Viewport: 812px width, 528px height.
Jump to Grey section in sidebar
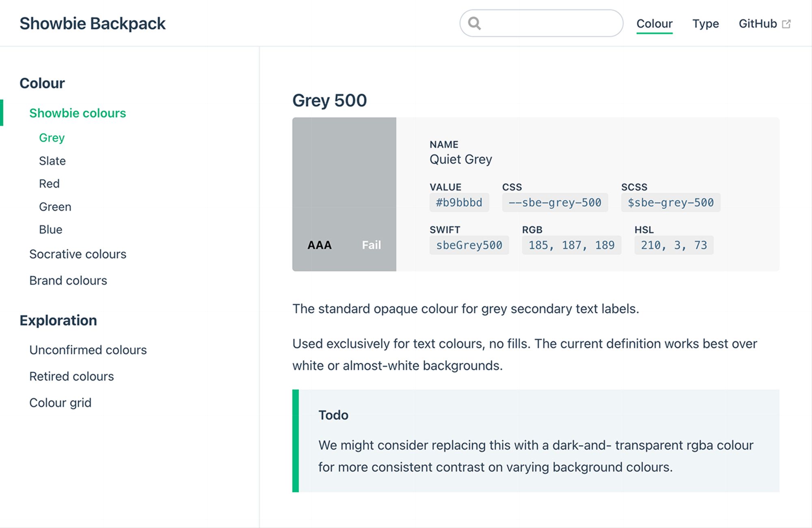pyautogui.click(x=52, y=138)
